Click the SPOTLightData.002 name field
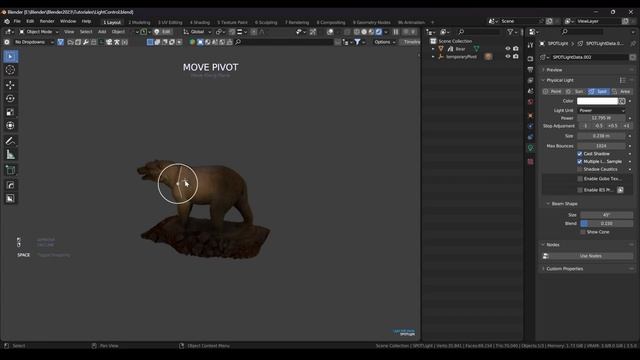640x360 pixels. coord(590,57)
